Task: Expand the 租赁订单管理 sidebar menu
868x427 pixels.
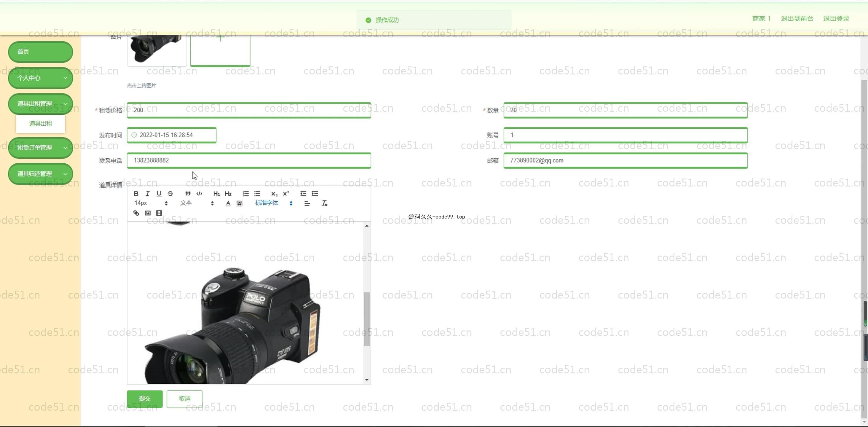Action: tap(40, 148)
